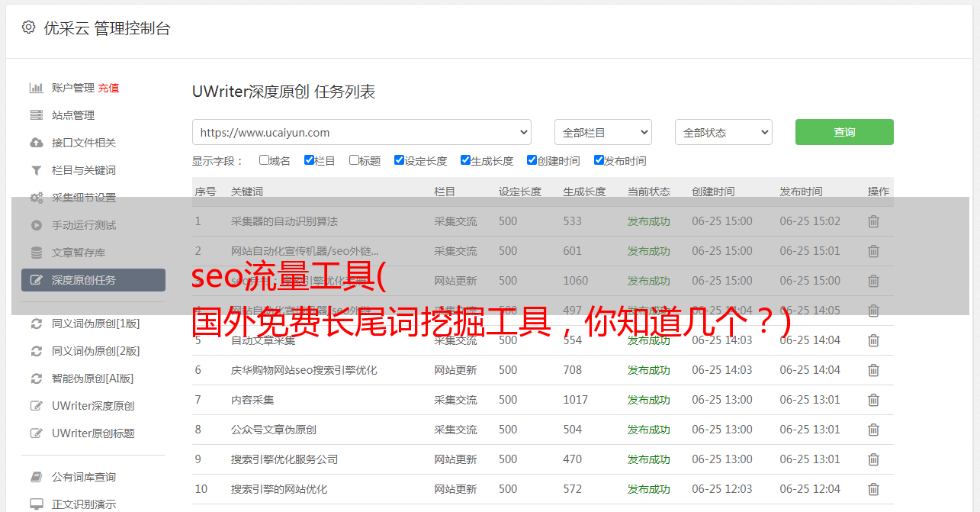Open the 全部栏目 dropdown

click(603, 132)
